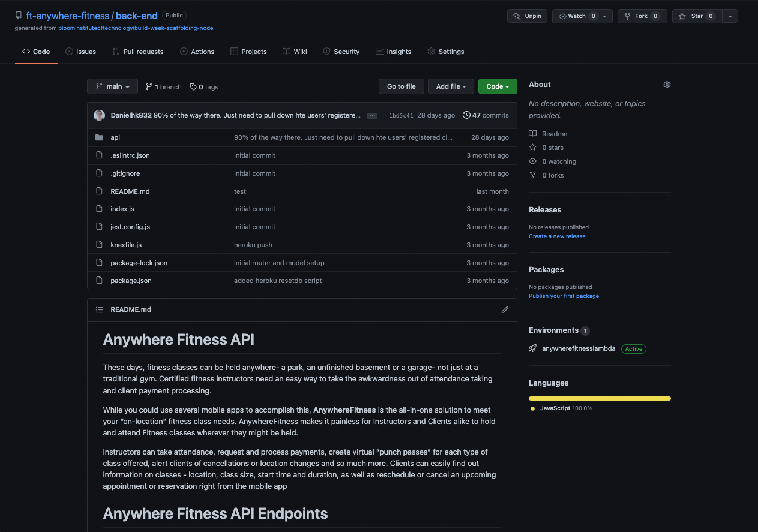
Task: Click the Readme book icon in About
Action: coord(533,134)
